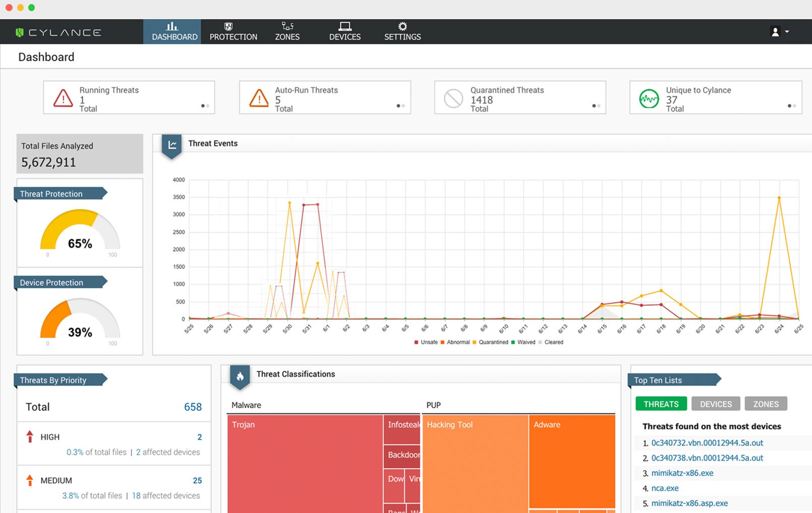812x513 pixels.
Task: Click the Auto-Run Threats warning icon
Action: [x=259, y=98]
